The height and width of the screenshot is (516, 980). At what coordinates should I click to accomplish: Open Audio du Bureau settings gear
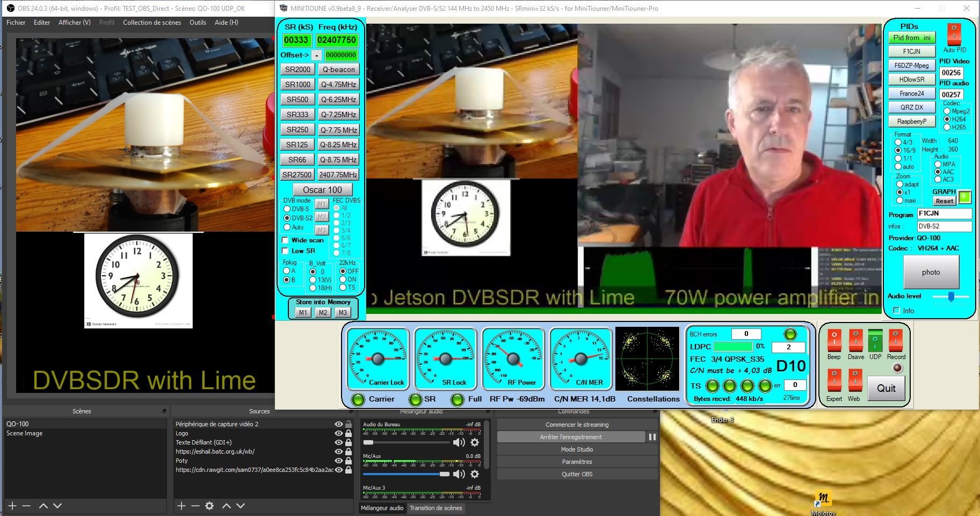(x=475, y=442)
